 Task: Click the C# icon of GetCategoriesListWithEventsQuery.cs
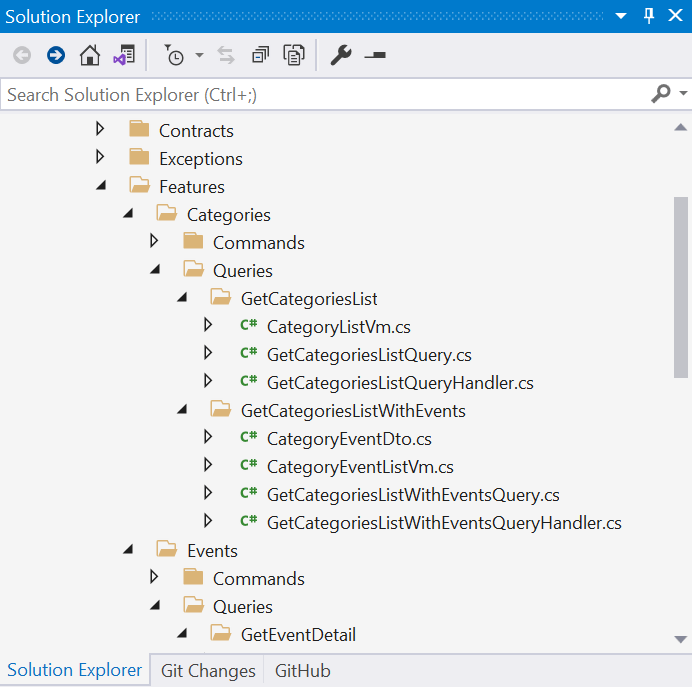[x=248, y=493]
